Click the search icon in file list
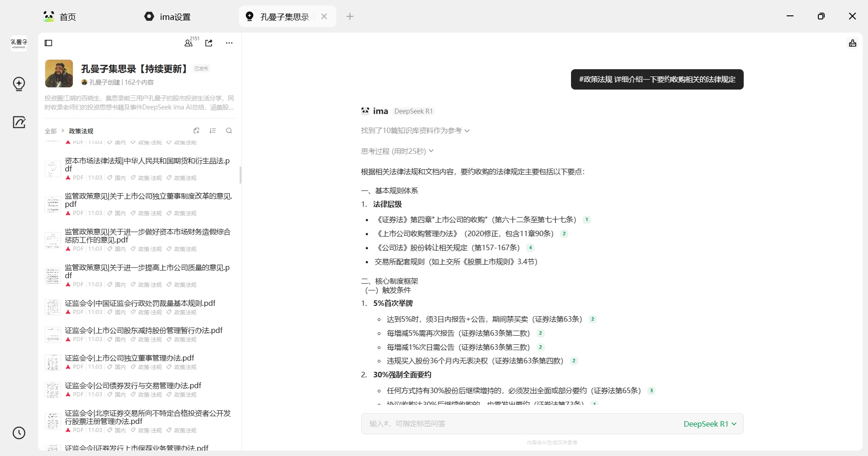868x456 pixels. point(229,131)
